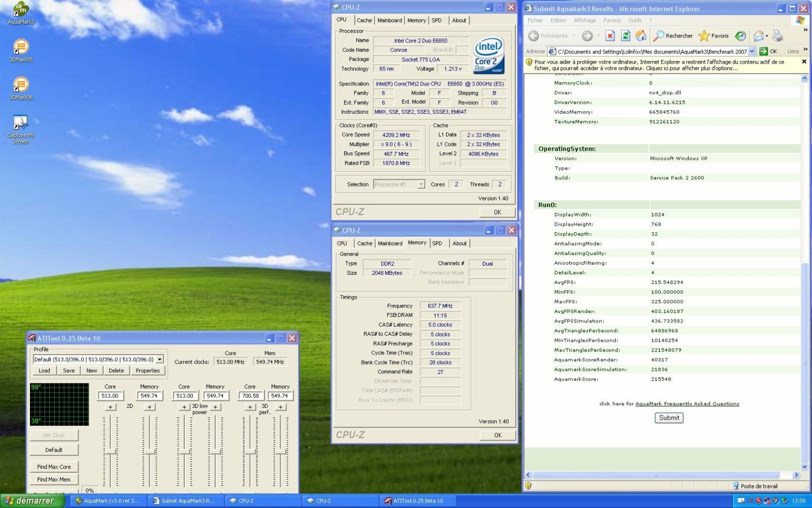This screenshot has width=812, height=508.
Task: Click the Properties button in ATITool
Action: click(148, 370)
